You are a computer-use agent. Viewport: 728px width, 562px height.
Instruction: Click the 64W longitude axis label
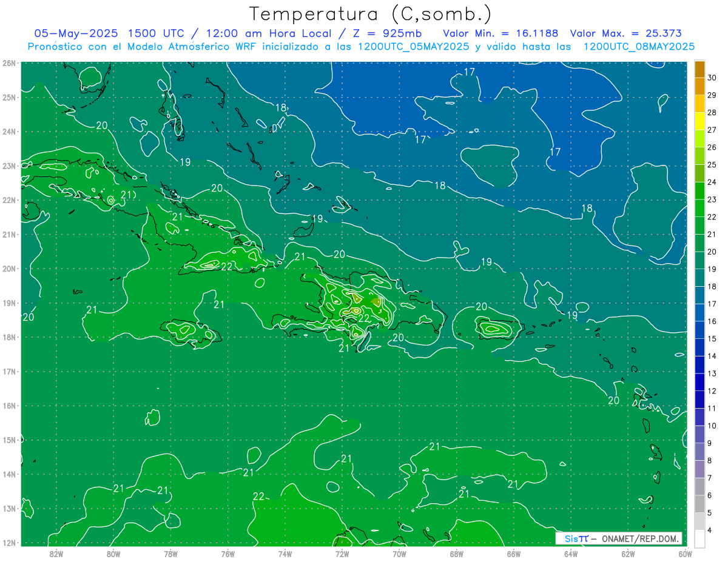coord(571,554)
